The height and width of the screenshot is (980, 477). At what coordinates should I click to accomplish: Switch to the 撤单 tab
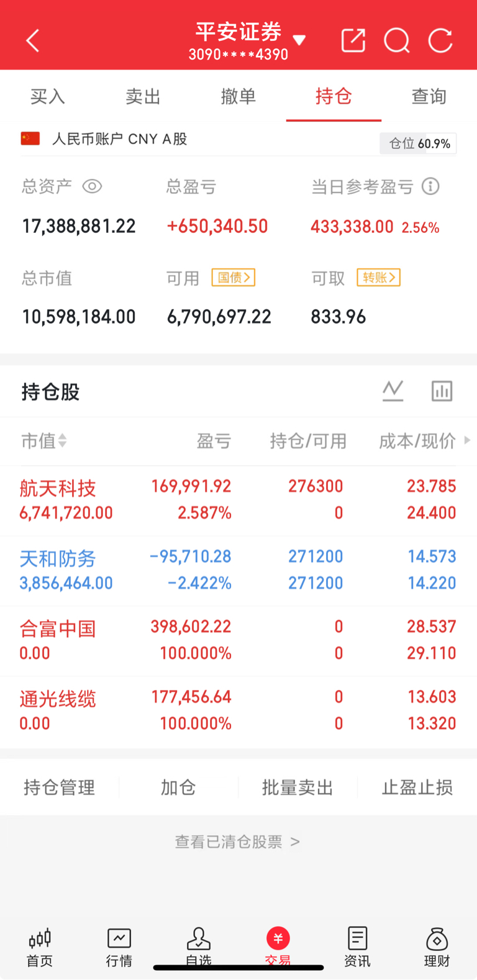pyautogui.click(x=238, y=96)
